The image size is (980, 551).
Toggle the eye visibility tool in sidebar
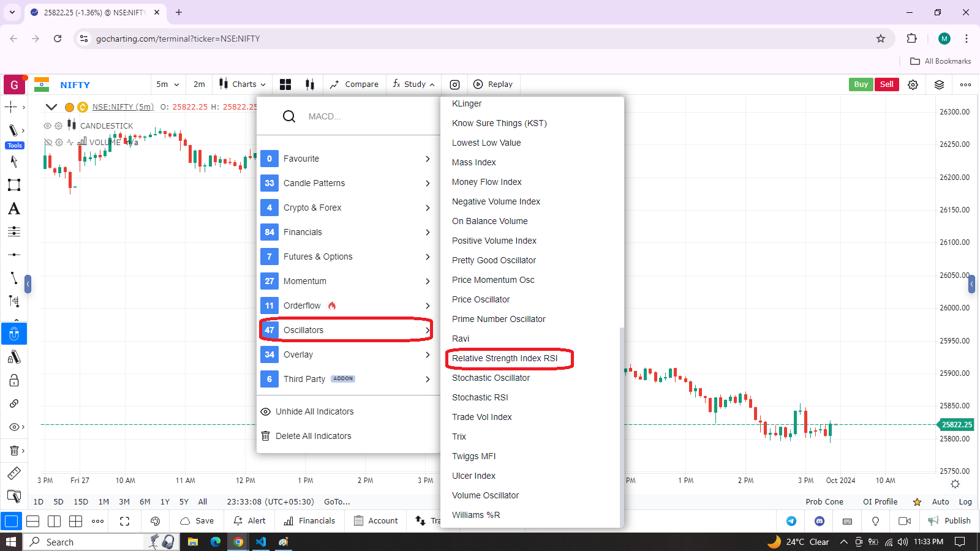click(x=13, y=427)
